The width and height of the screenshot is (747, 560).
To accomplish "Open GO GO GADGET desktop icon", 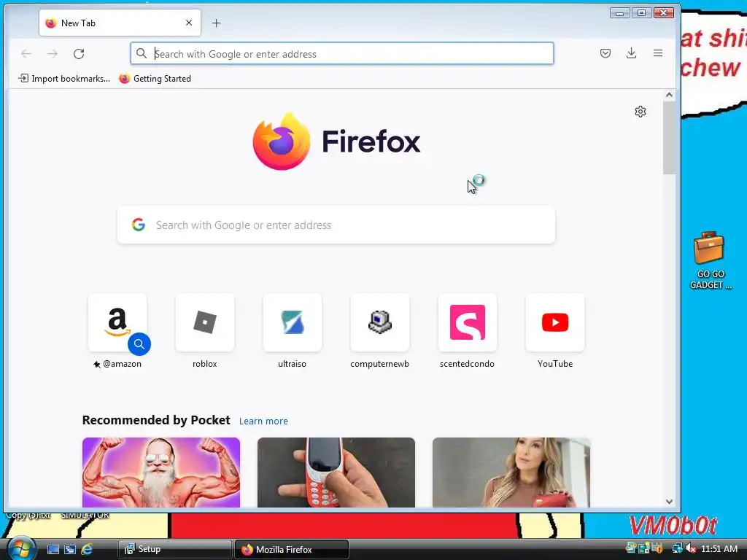I will [710, 260].
